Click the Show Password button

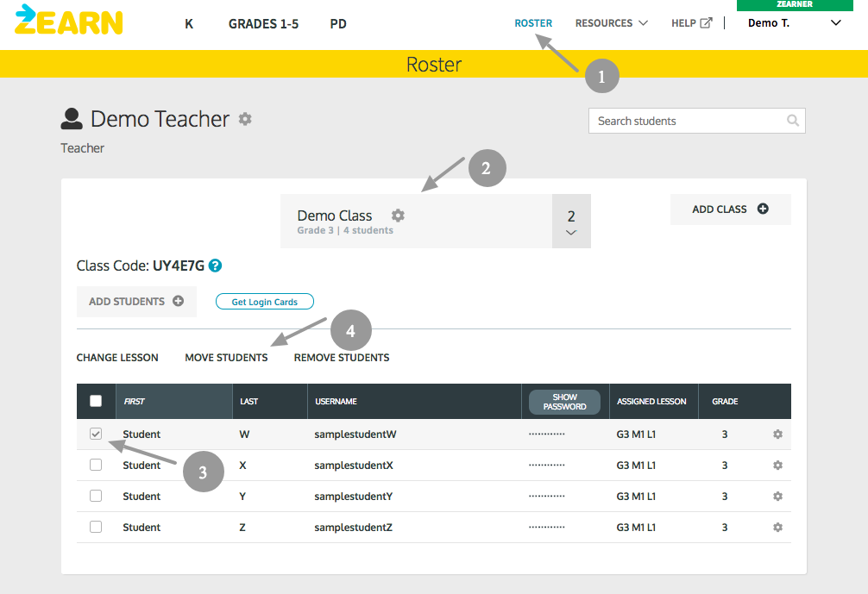coord(564,402)
